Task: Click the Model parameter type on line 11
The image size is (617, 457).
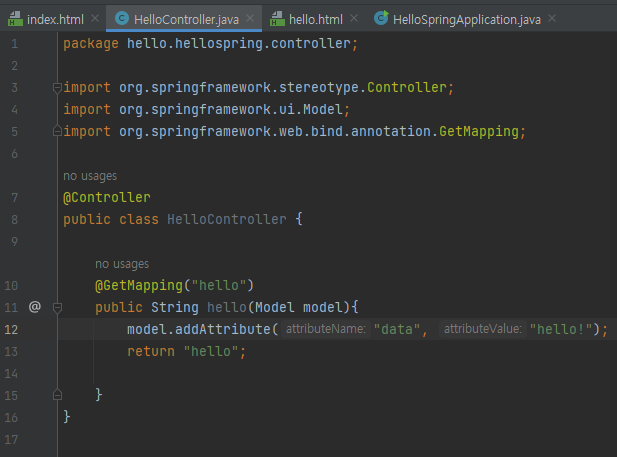Action: [275, 307]
